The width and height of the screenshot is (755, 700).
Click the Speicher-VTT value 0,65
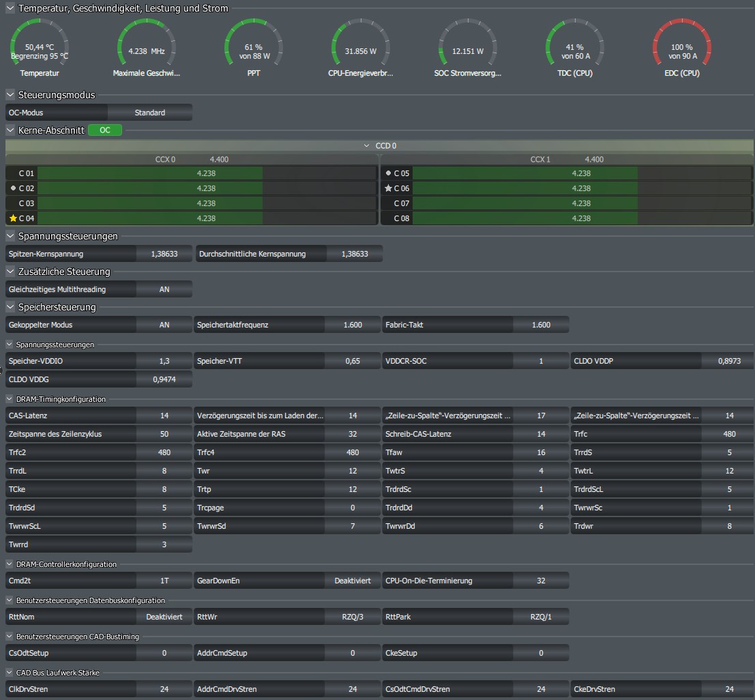(x=353, y=361)
